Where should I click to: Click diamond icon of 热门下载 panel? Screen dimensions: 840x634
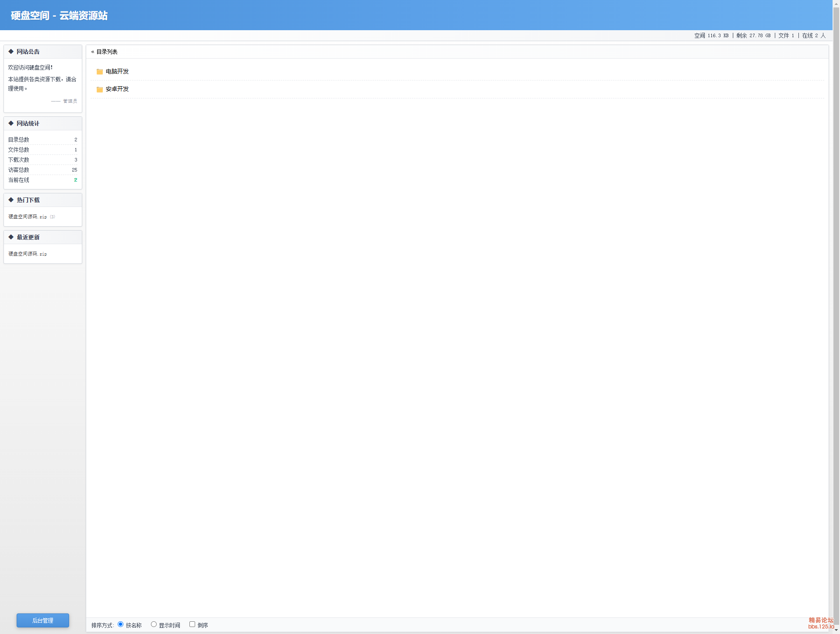[x=11, y=200]
